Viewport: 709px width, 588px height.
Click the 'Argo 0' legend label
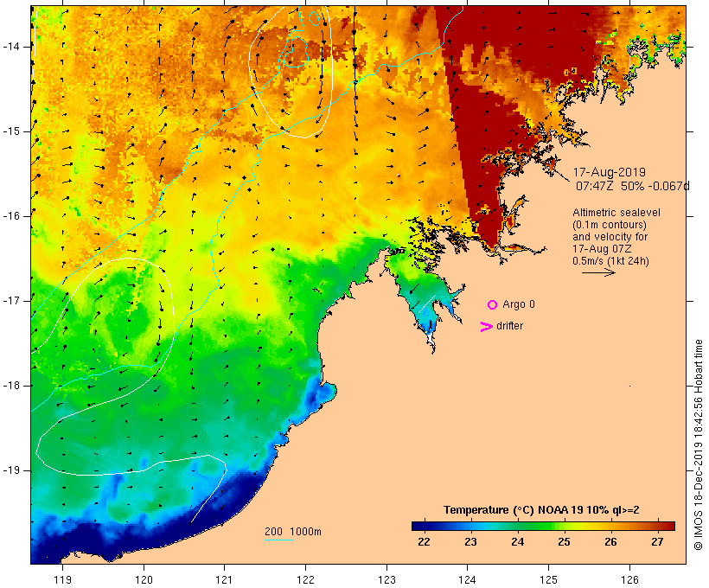[519, 304]
